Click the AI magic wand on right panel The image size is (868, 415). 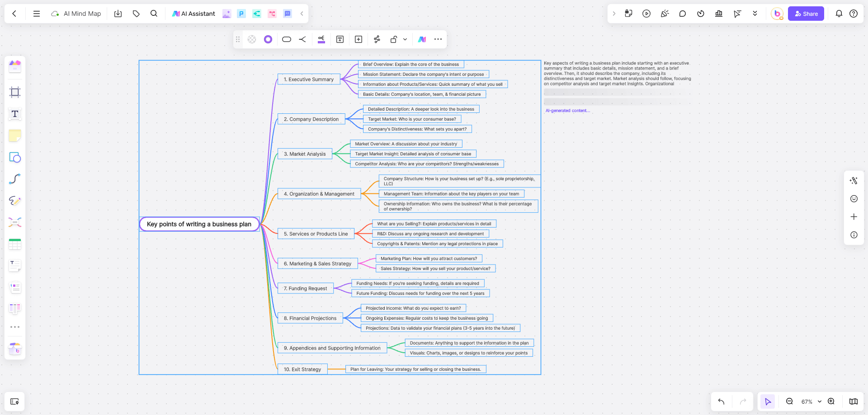coord(854,181)
